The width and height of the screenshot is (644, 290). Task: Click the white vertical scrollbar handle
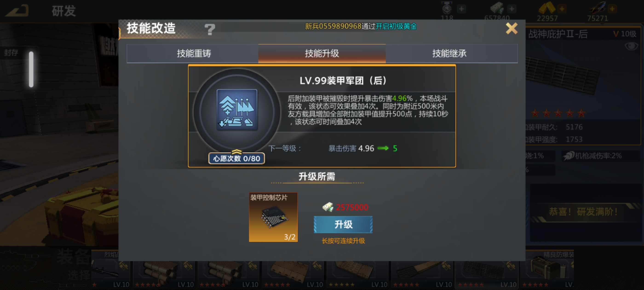31,69
